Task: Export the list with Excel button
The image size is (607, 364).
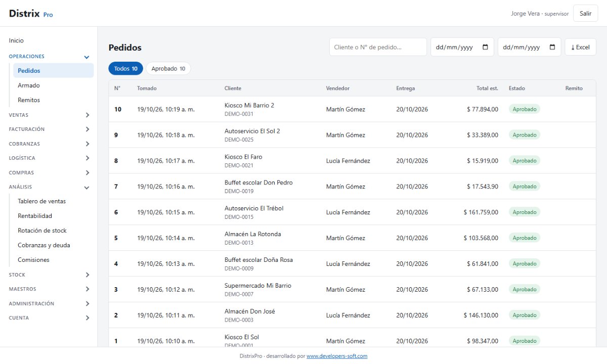Action: pyautogui.click(x=580, y=47)
